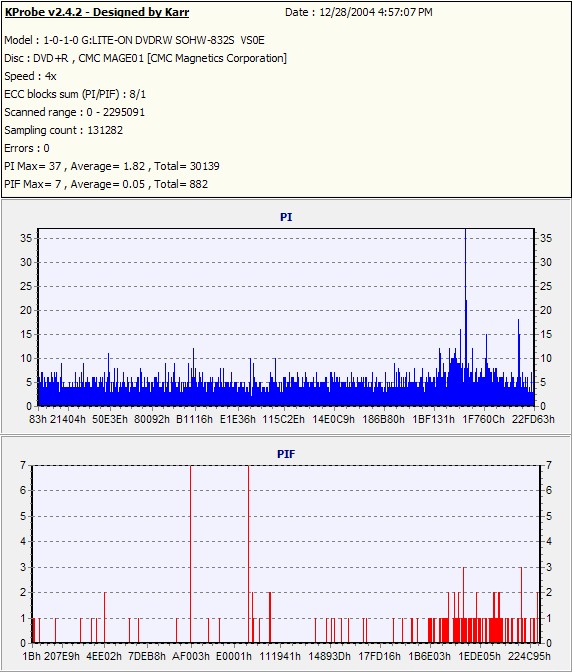Click the 22FD63h label on PI axis
Viewport: 572px width, 672px height.
(533, 419)
